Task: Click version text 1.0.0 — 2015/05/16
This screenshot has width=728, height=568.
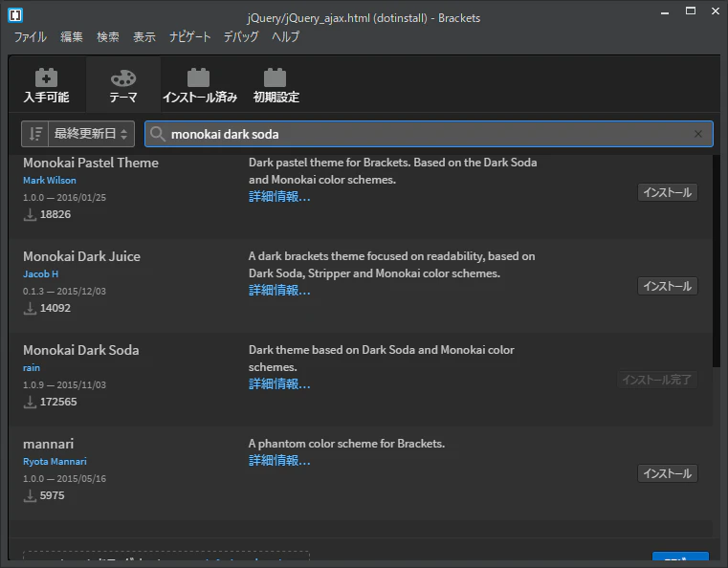Action: pyautogui.click(x=64, y=479)
